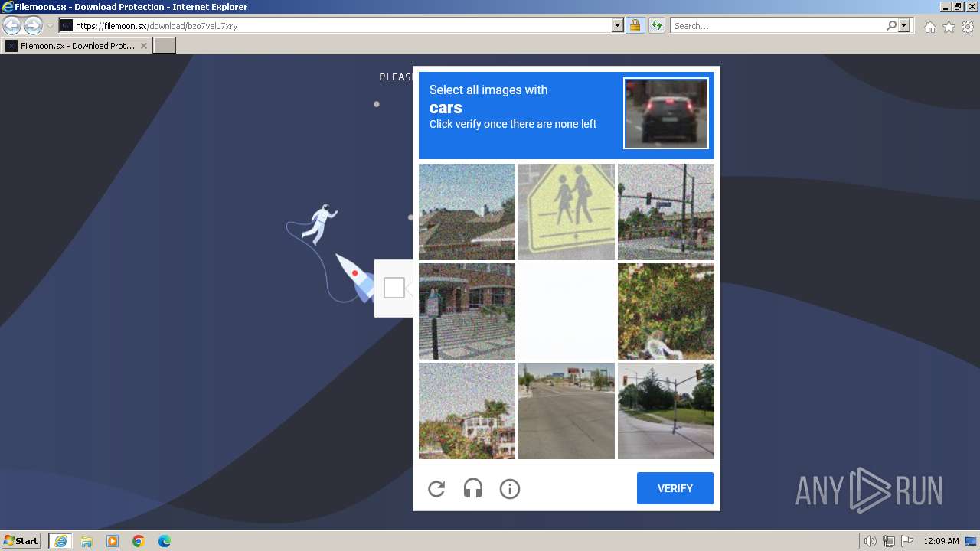Open media player taskbar icon
The height and width of the screenshot is (551, 980).
click(113, 541)
